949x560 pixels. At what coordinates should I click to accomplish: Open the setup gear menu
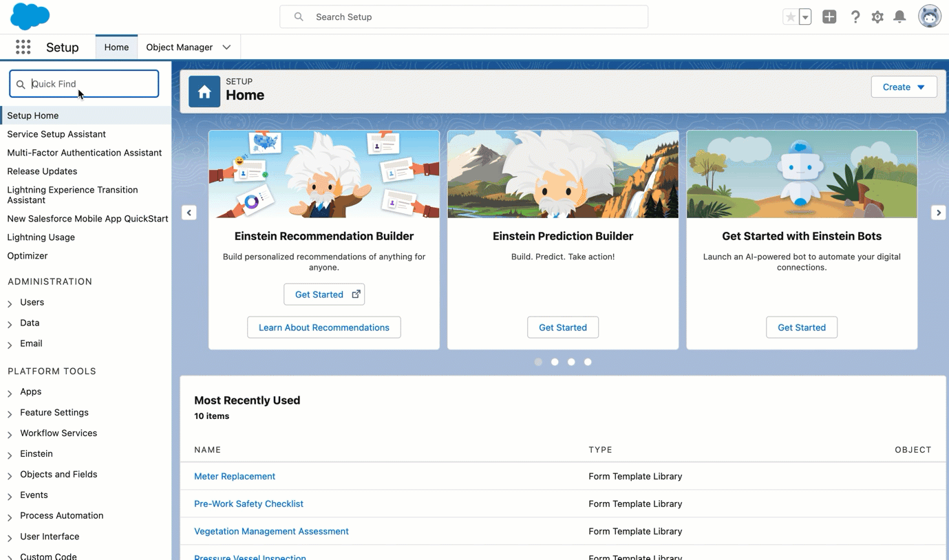pyautogui.click(x=877, y=17)
